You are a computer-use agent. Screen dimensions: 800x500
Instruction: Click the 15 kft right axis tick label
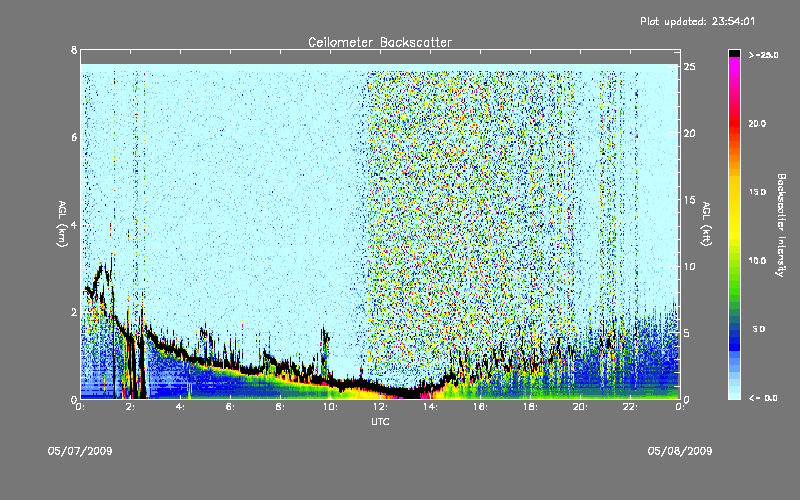click(x=689, y=200)
